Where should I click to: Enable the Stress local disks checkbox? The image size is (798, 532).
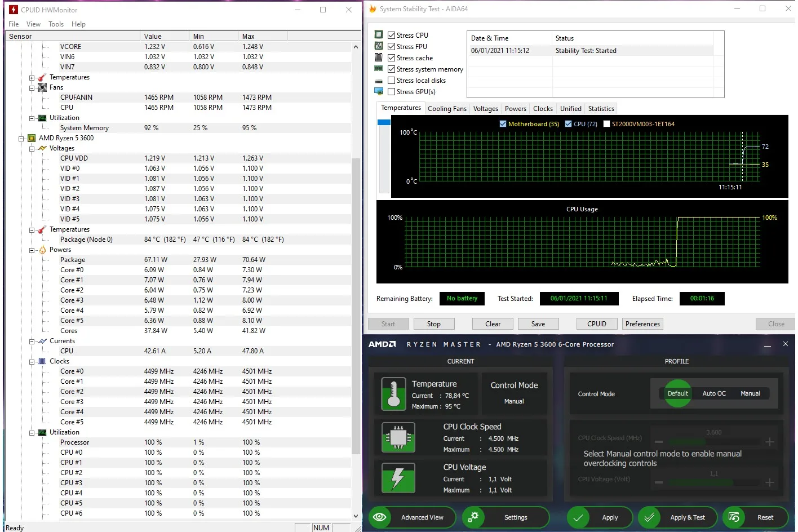[x=391, y=80]
